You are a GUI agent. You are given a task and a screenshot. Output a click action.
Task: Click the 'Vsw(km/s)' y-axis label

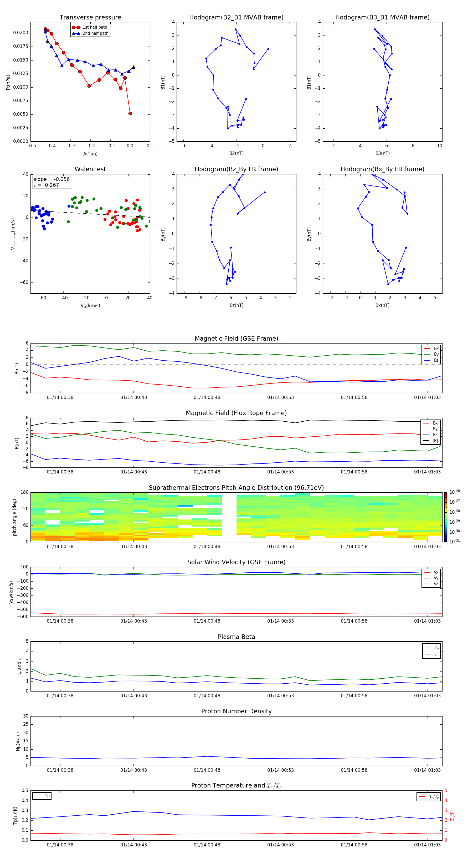pos(11,592)
